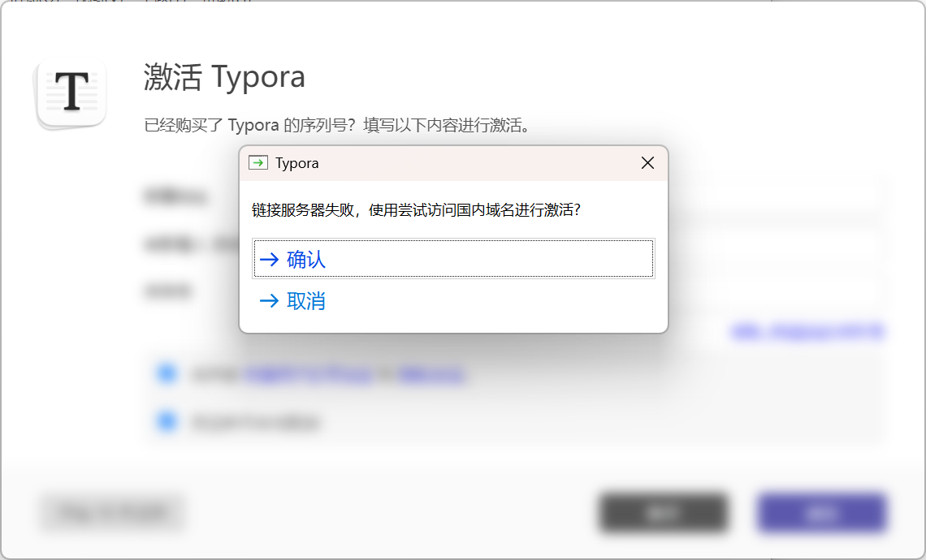Click the Typora T logo icon
926x560 pixels.
[71, 93]
